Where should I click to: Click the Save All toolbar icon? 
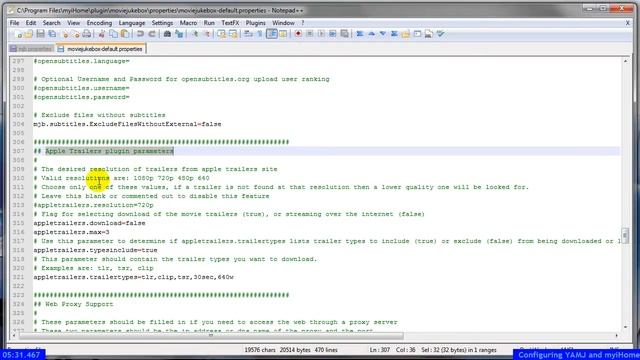(52, 34)
